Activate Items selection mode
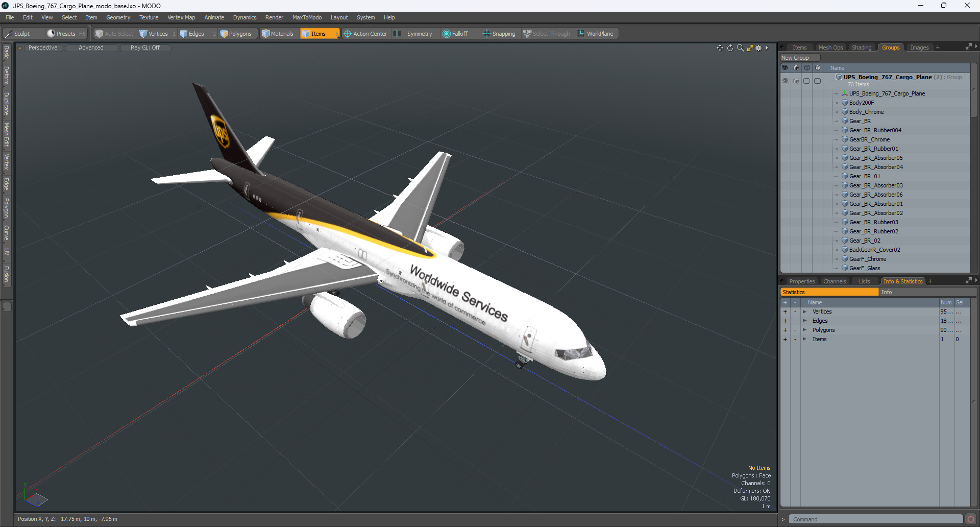This screenshot has width=980, height=527. pyautogui.click(x=319, y=34)
